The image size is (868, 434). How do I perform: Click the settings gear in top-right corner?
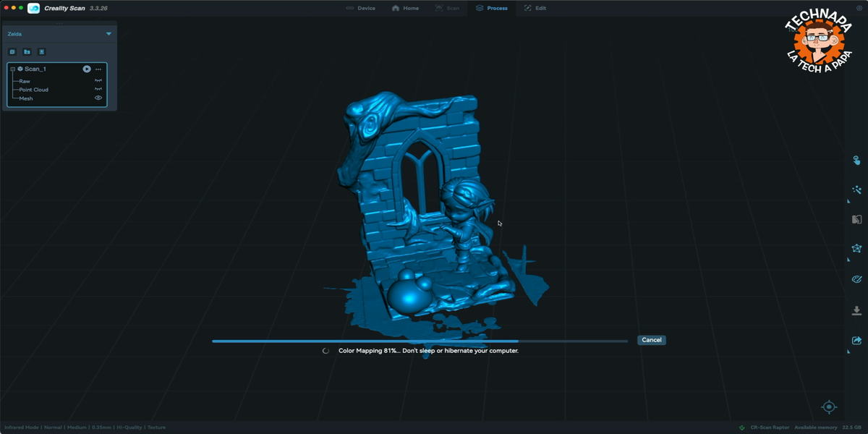click(859, 8)
